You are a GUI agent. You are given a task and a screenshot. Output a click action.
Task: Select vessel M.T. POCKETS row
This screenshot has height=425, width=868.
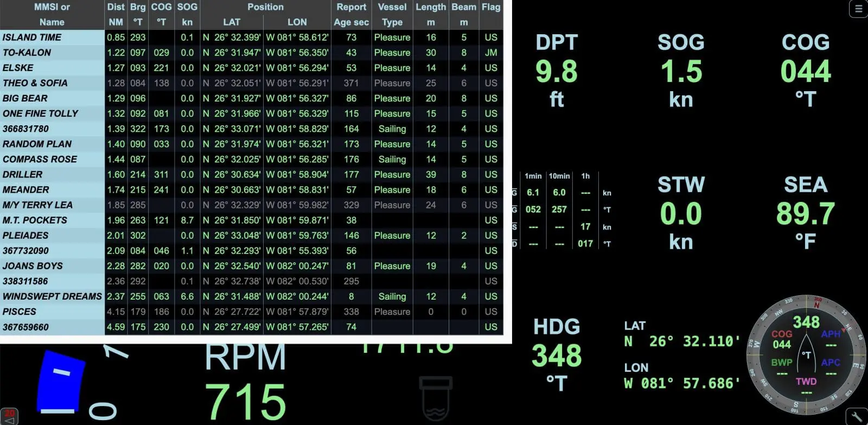[251, 220]
